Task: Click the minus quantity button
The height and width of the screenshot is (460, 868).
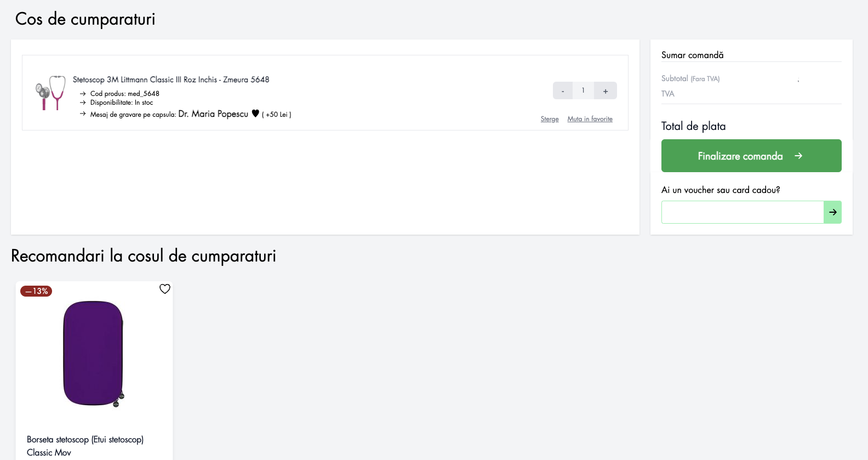Action: 563,90
